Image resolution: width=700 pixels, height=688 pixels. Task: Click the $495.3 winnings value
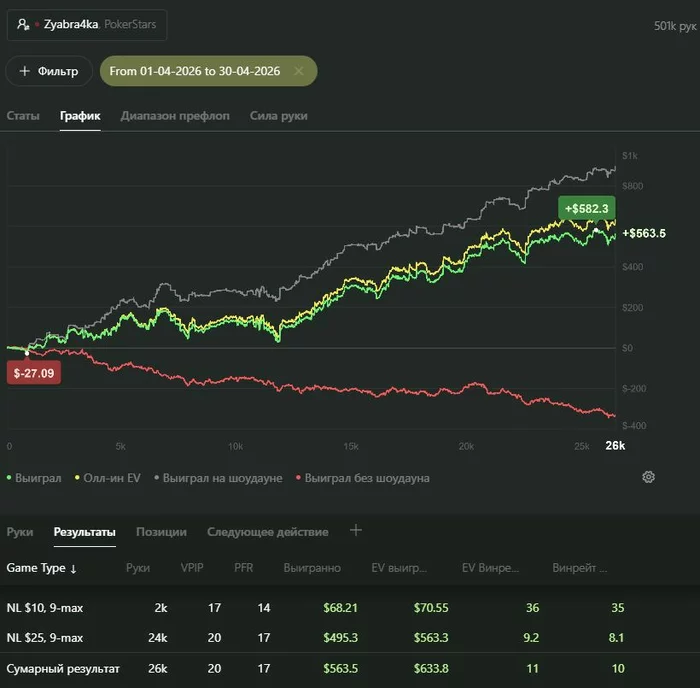tap(341, 638)
